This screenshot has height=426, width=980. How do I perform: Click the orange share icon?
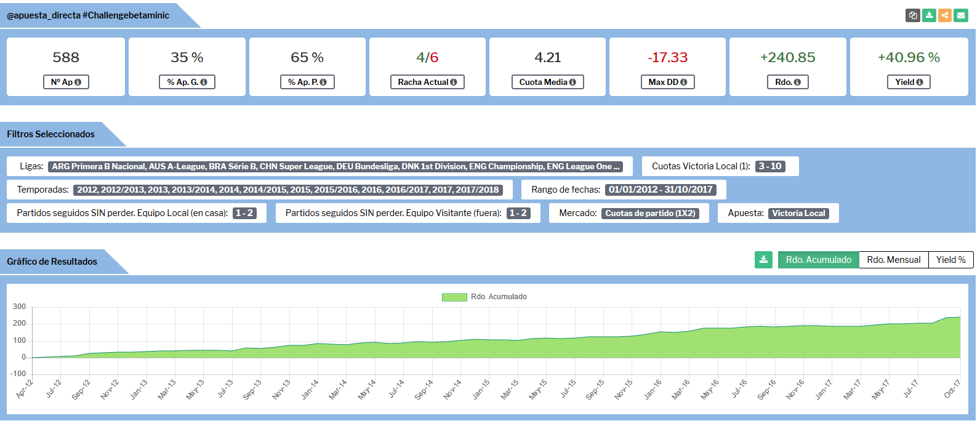945,15
